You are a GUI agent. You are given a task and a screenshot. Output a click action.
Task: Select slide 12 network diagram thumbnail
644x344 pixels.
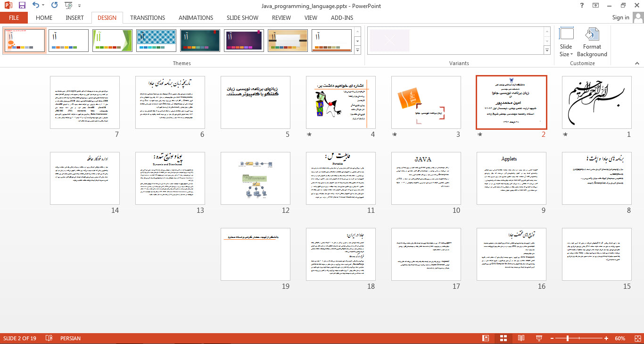tap(256, 178)
